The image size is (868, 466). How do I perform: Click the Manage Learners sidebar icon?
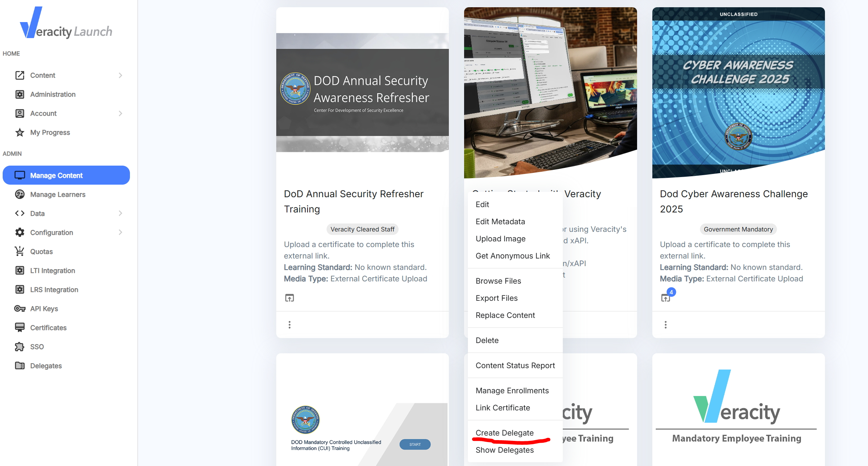[20, 195]
